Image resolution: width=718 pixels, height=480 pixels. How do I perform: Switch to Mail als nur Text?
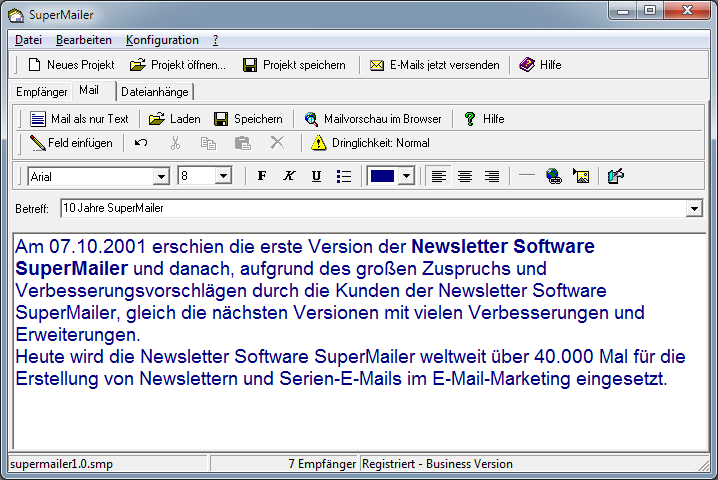pyautogui.click(x=79, y=119)
